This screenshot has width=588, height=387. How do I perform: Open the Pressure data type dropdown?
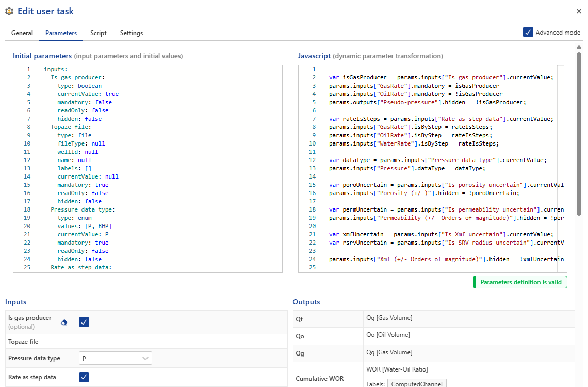(116, 358)
